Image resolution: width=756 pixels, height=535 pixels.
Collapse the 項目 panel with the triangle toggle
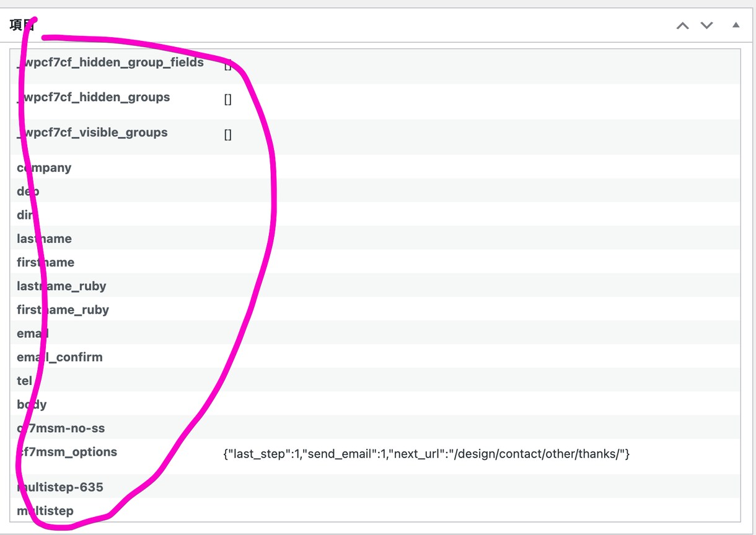(736, 25)
